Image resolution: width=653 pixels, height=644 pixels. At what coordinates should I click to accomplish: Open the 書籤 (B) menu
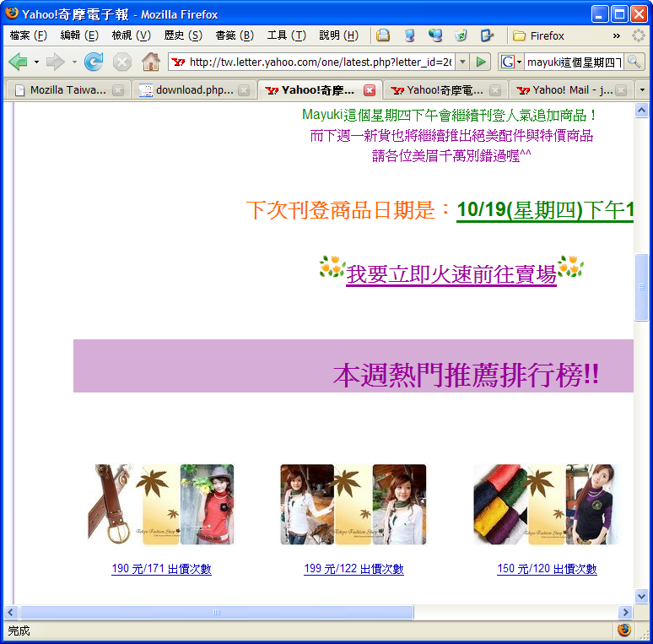click(x=235, y=35)
